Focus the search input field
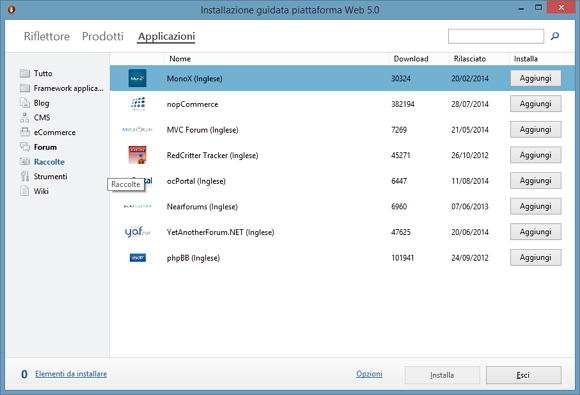Screen dimensions: 580x395 (x=496, y=36)
